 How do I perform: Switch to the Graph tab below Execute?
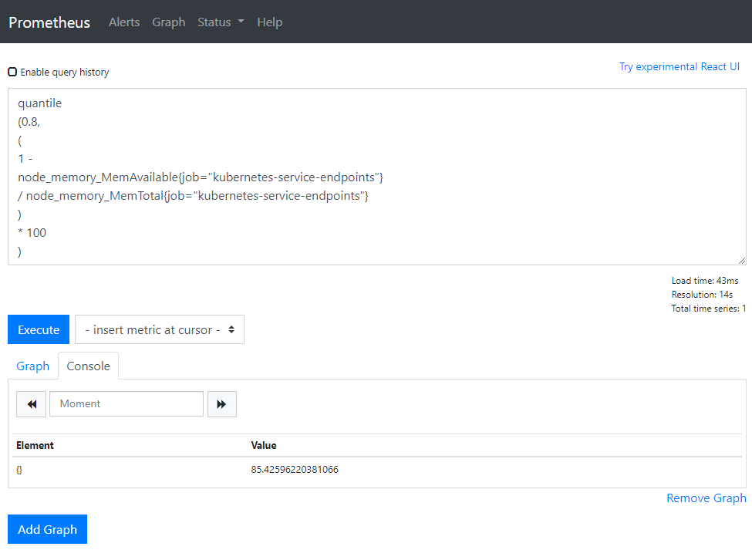point(33,366)
